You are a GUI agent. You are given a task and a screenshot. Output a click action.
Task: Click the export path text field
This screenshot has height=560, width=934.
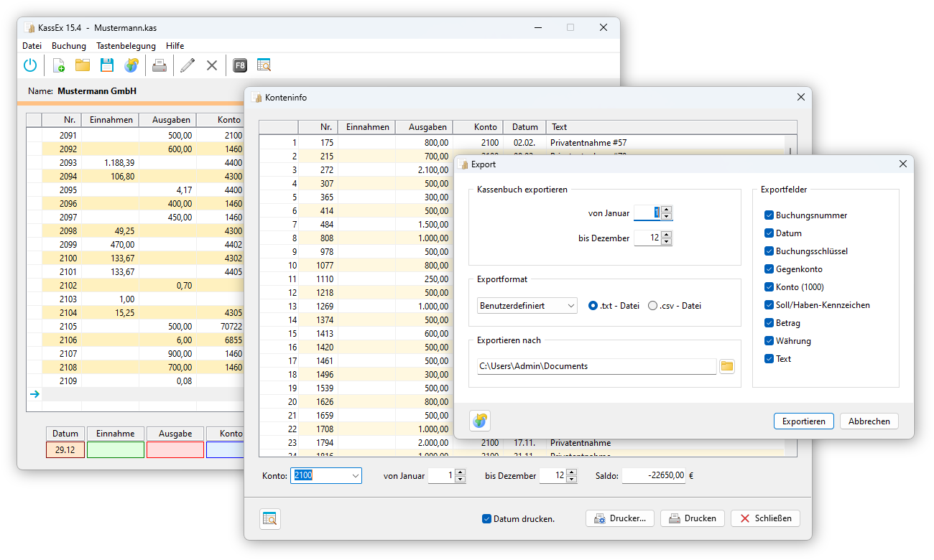click(x=596, y=366)
